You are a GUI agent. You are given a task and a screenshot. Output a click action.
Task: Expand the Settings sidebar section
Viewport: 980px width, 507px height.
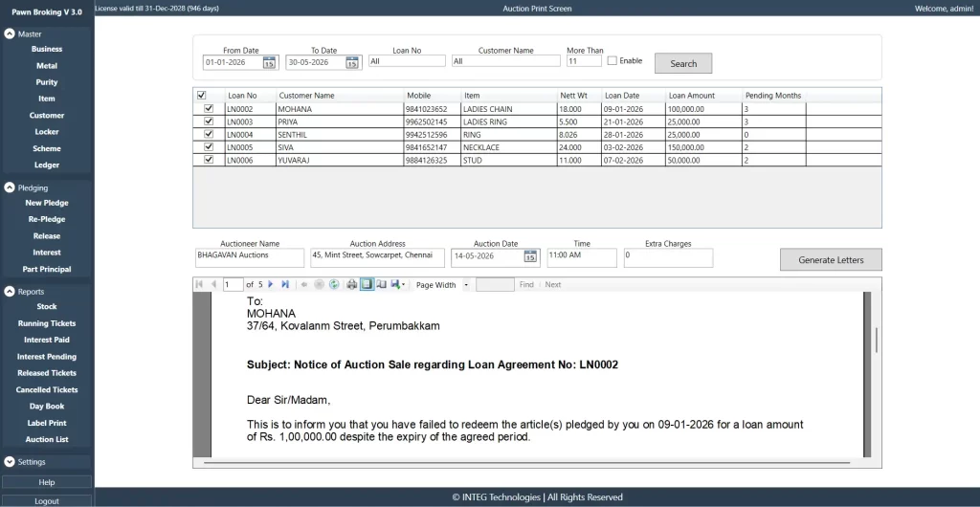tap(10, 462)
